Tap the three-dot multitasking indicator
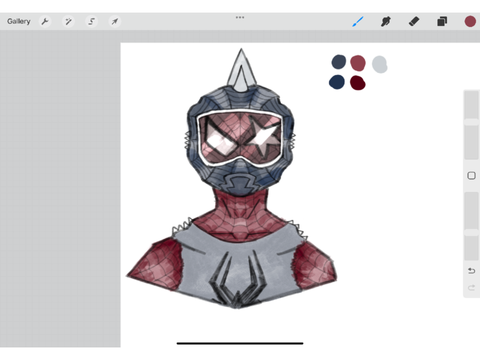The height and width of the screenshot is (360, 480). click(240, 17)
